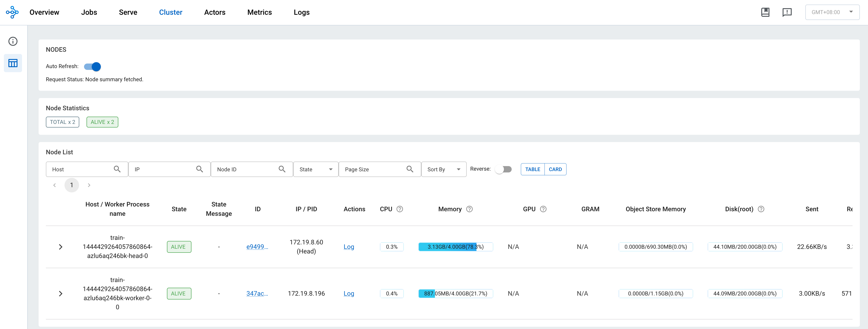Go to the Actors tab
This screenshot has width=868, height=329.
point(215,12)
